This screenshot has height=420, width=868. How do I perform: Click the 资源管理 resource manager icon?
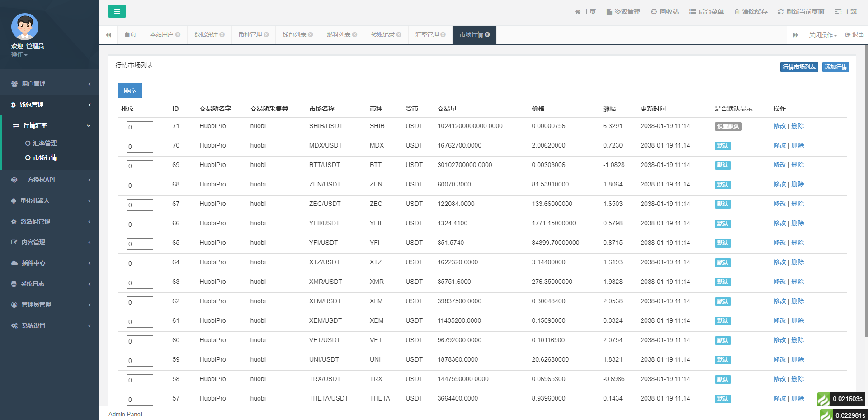[609, 11]
